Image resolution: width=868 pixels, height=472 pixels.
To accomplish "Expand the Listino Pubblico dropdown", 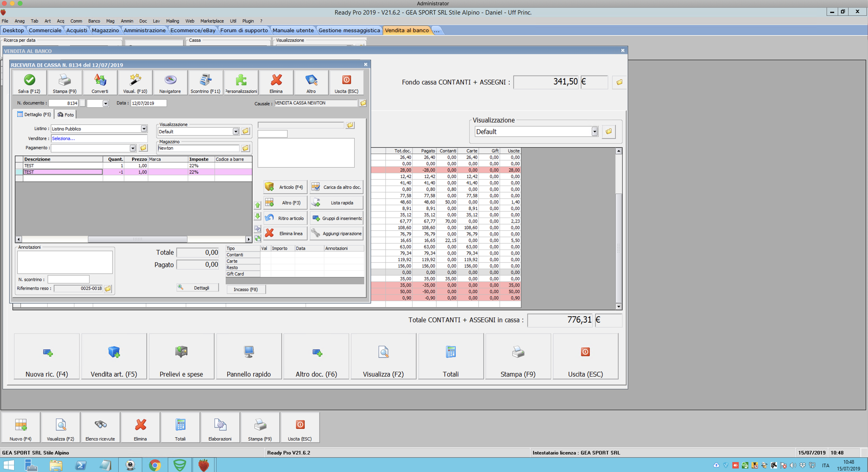I will [x=144, y=129].
